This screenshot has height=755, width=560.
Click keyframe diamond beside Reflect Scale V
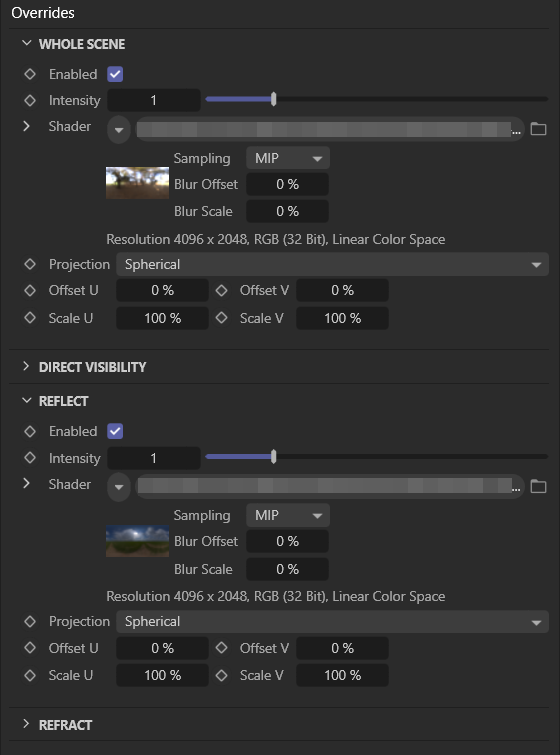click(x=221, y=675)
